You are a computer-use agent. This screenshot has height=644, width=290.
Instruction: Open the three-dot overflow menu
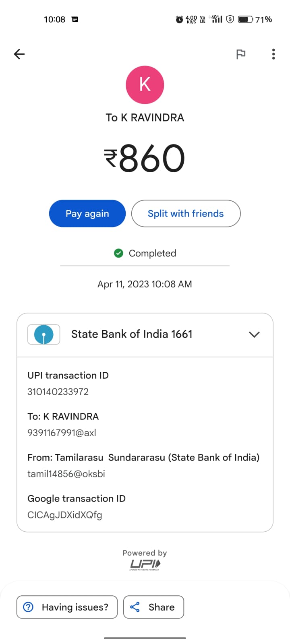click(x=273, y=54)
